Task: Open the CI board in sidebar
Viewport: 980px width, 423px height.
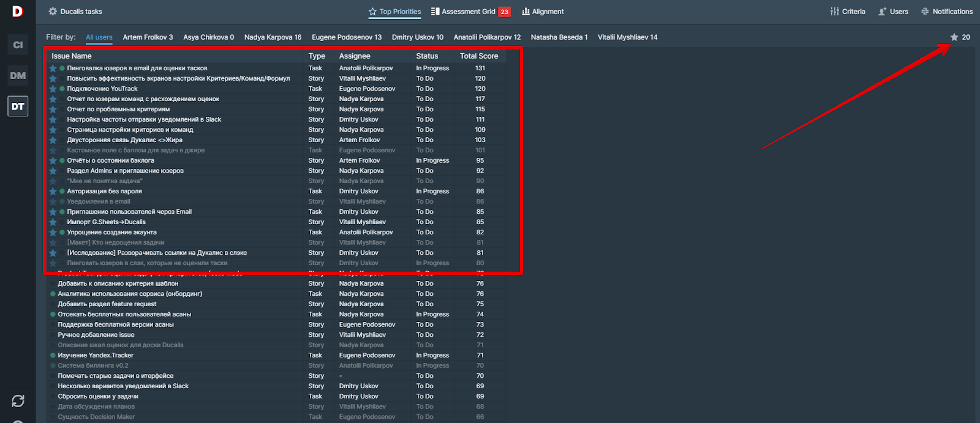Action: 18,45
